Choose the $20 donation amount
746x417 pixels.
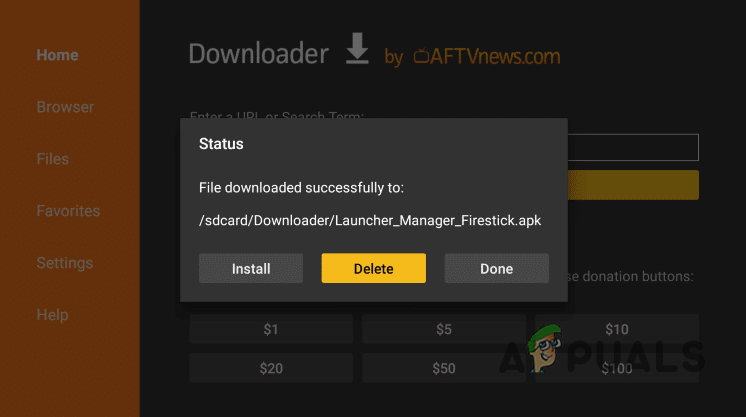click(x=271, y=368)
